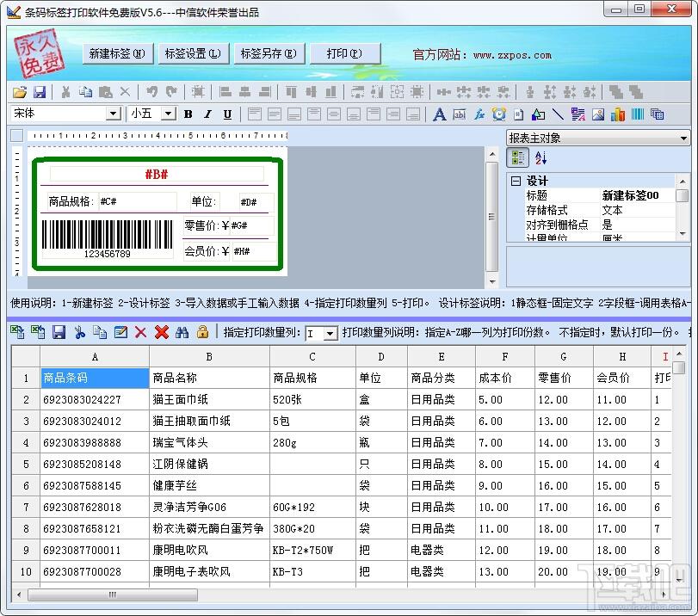Insert a chart object

tap(618, 114)
